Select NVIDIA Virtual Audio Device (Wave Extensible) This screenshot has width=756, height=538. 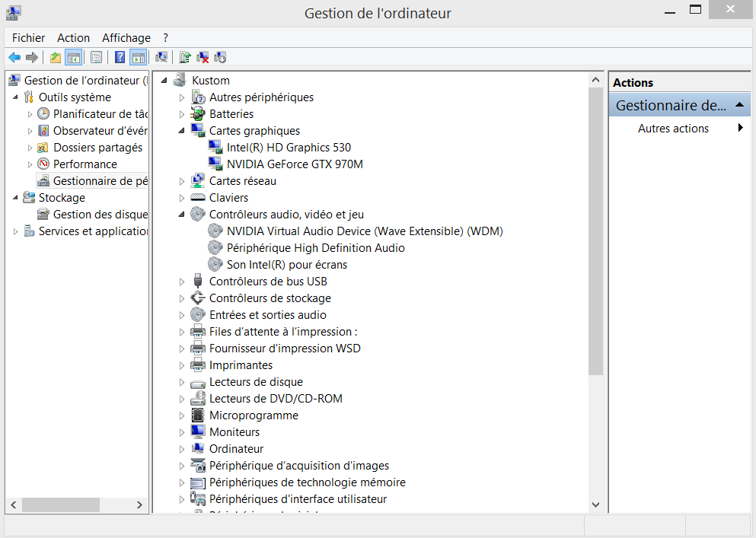click(x=365, y=231)
